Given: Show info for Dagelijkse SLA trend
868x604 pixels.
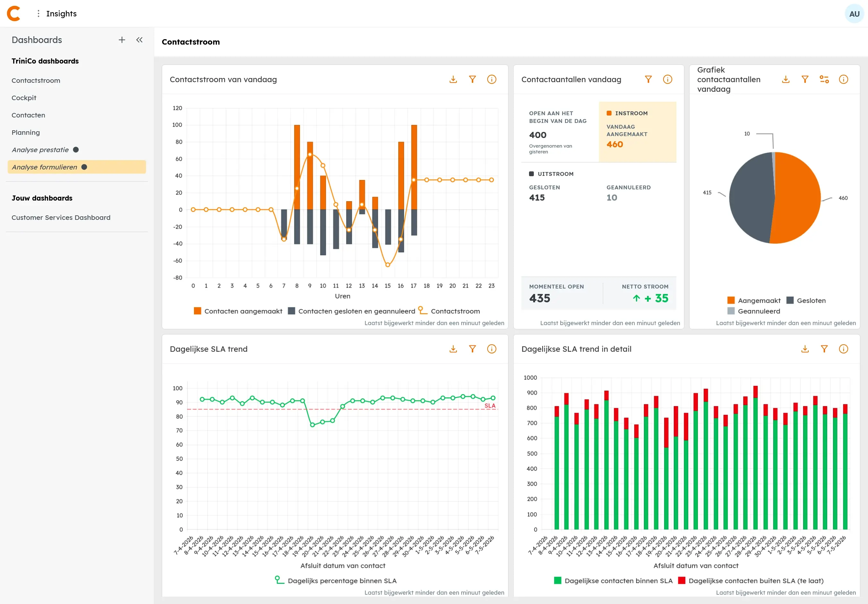Looking at the screenshot, I should 491,349.
